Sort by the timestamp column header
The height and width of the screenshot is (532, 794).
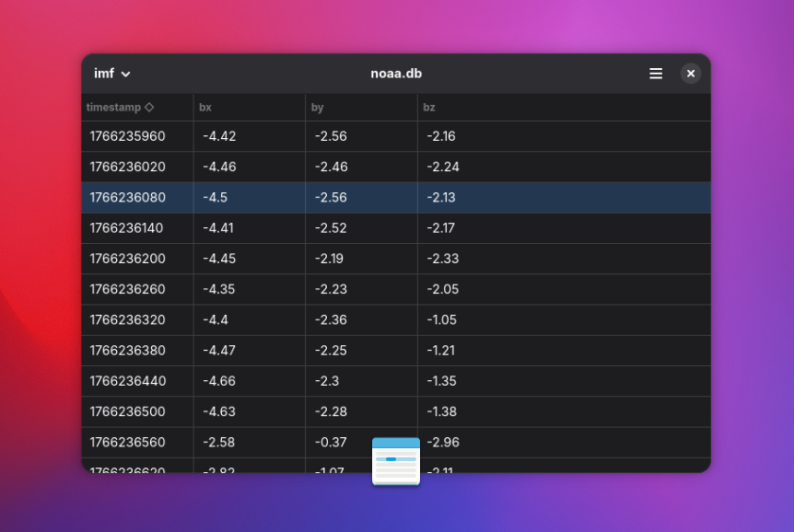[114, 108]
